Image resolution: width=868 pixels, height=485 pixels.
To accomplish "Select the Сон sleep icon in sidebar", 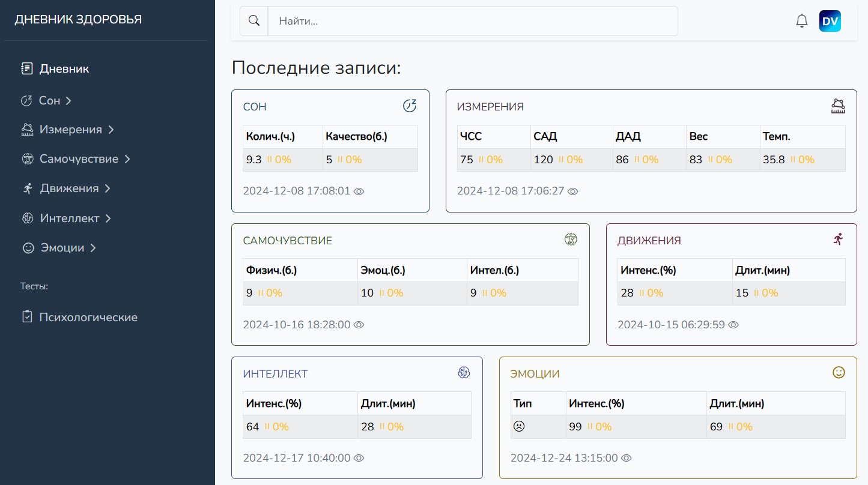I will [x=26, y=100].
